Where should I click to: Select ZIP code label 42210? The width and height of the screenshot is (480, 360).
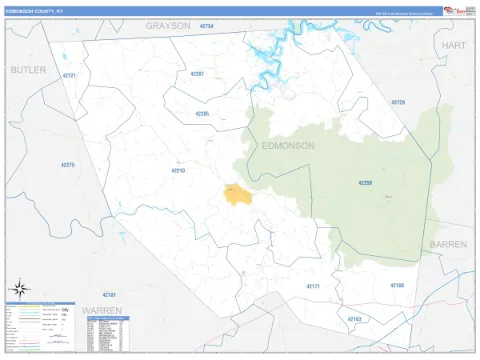178,171
